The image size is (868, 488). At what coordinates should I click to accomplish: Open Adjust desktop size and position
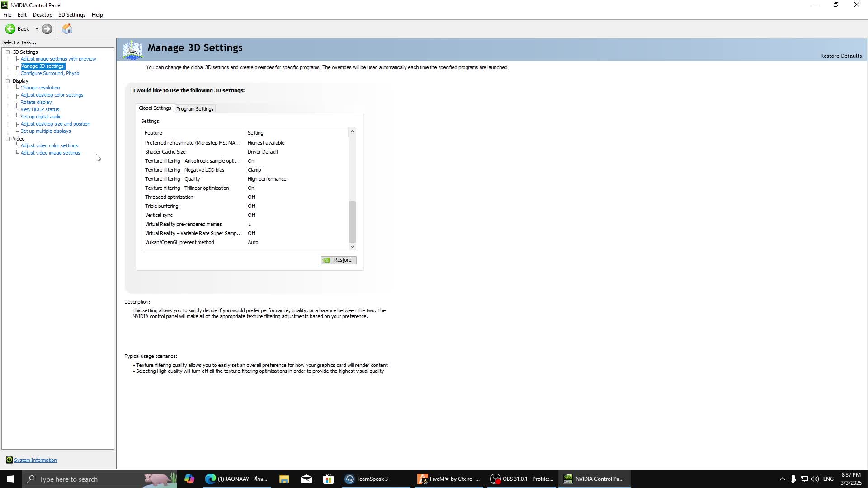tap(55, 124)
